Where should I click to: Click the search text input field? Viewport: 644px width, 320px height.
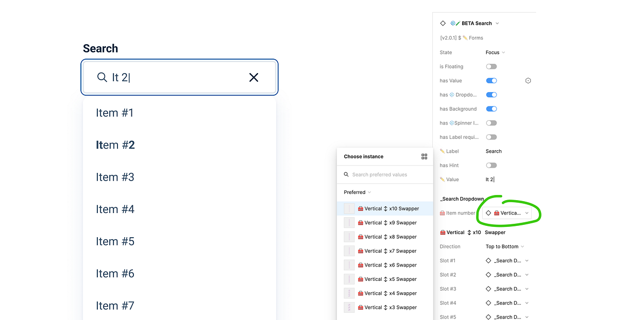pyautogui.click(x=179, y=77)
